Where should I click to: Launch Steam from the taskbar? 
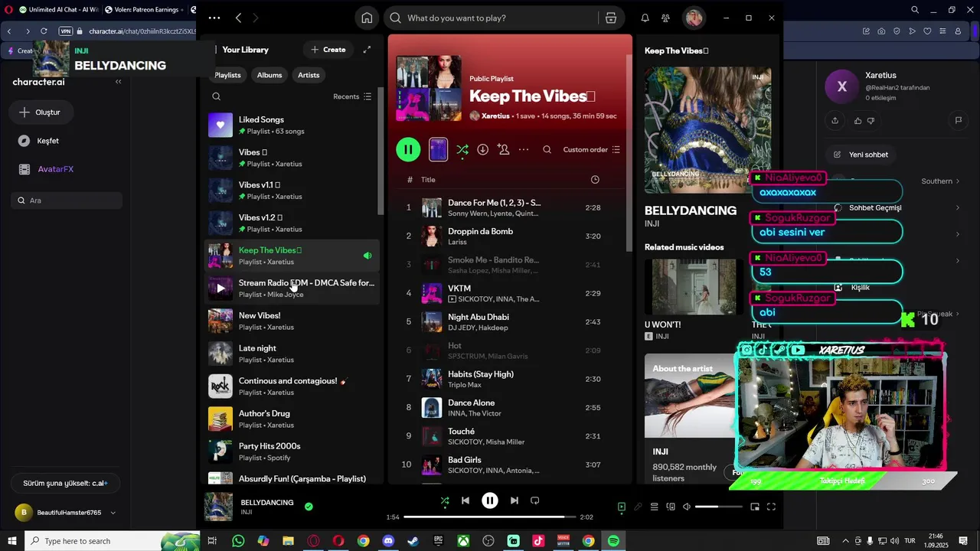coord(413,541)
